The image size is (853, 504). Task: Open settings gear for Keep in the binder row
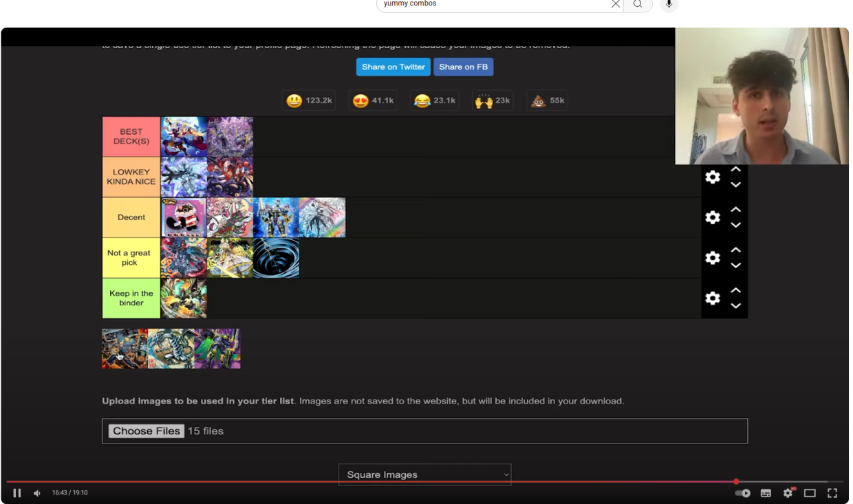pos(713,298)
